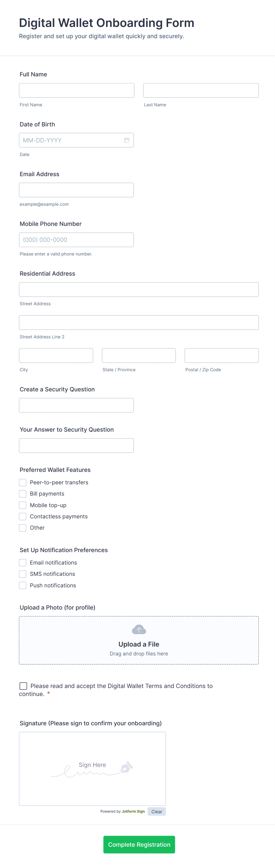This screenshot has width=275, height=868.
Task: Clear the signature field
Action: click(156, 811)
